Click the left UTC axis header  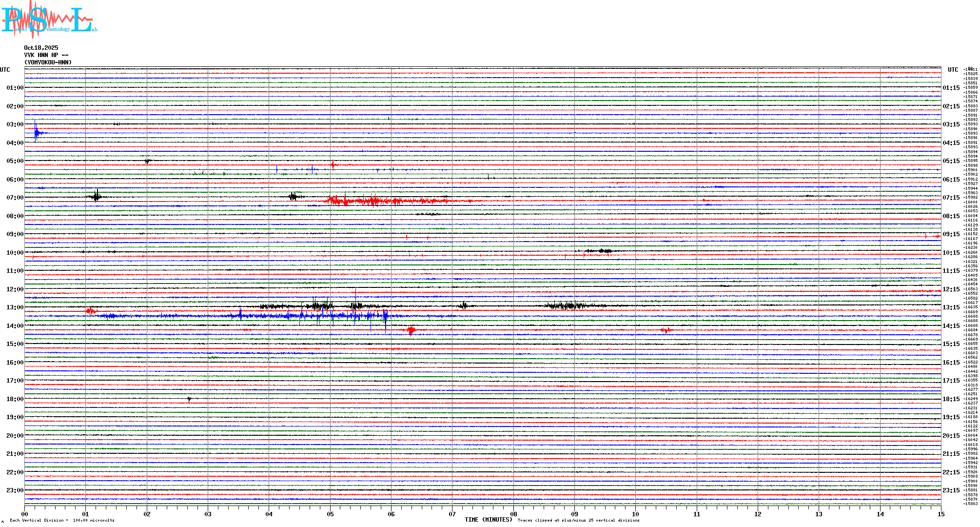[5, 70]
